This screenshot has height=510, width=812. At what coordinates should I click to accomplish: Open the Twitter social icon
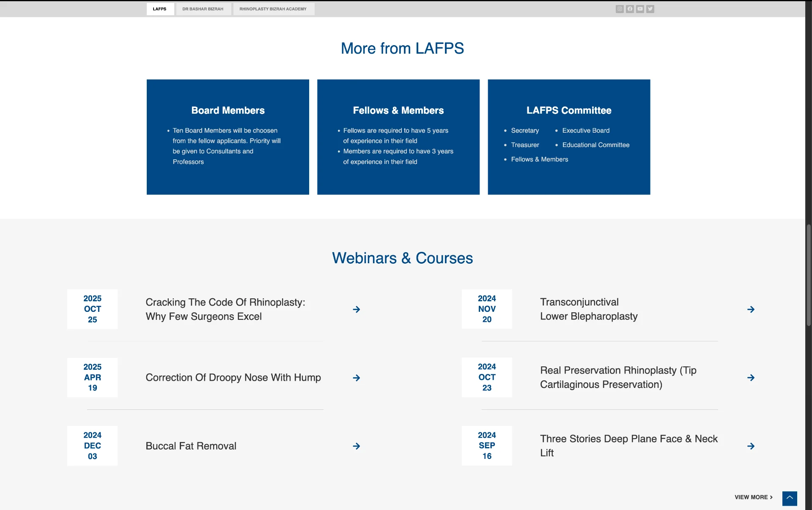650,9
